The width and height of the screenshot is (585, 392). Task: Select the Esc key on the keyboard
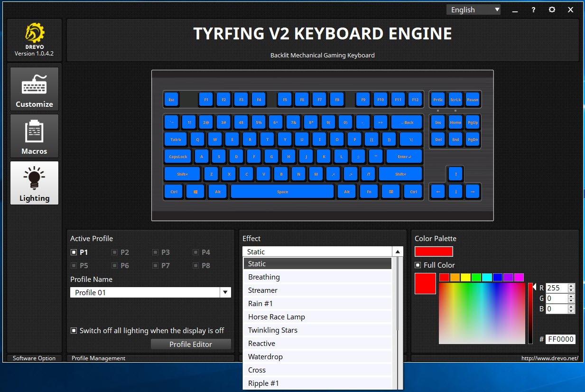[x=171, y=100]
